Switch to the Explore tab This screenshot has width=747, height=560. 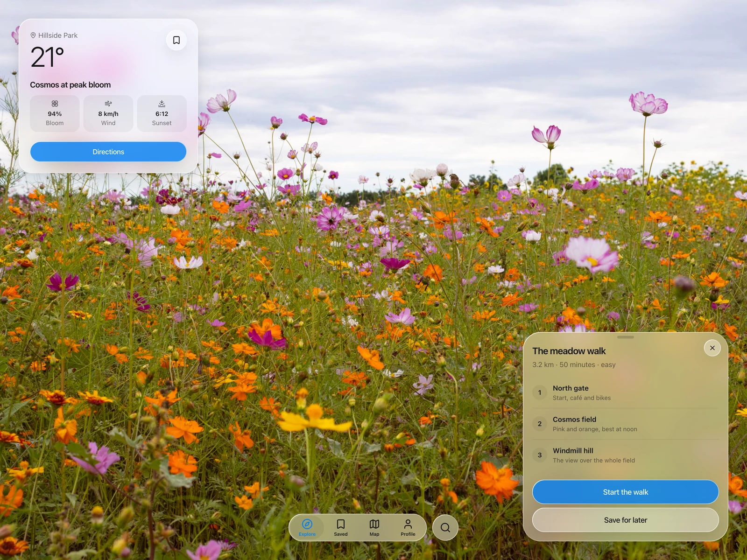click(x=307, y=528)
